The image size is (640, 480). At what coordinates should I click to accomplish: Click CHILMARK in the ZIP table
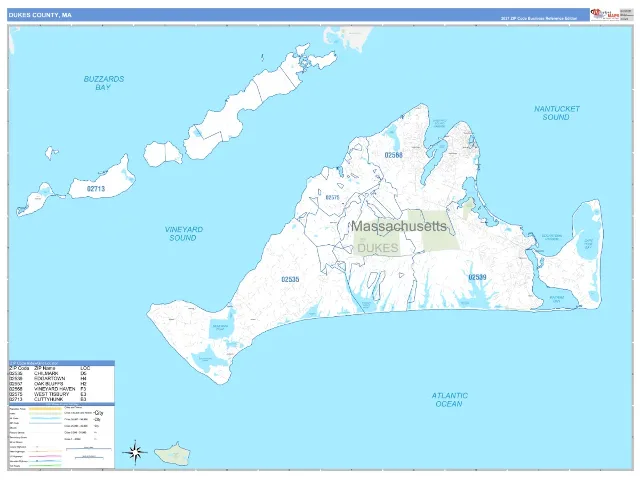[x=46, y=373]
